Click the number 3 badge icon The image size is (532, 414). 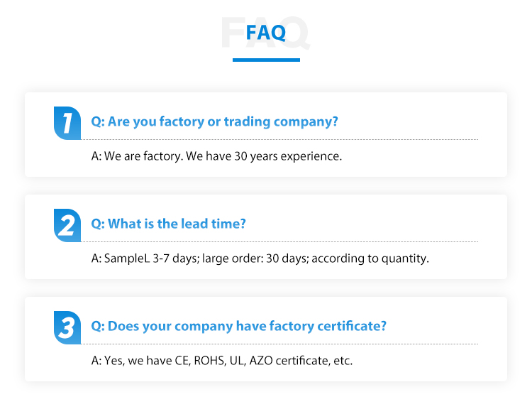tap(67, 327)
